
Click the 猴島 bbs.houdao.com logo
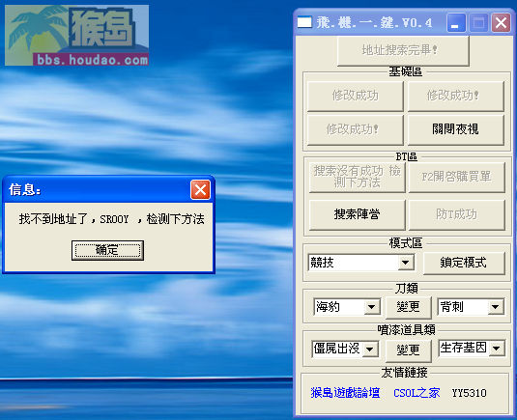pos(76,35)
